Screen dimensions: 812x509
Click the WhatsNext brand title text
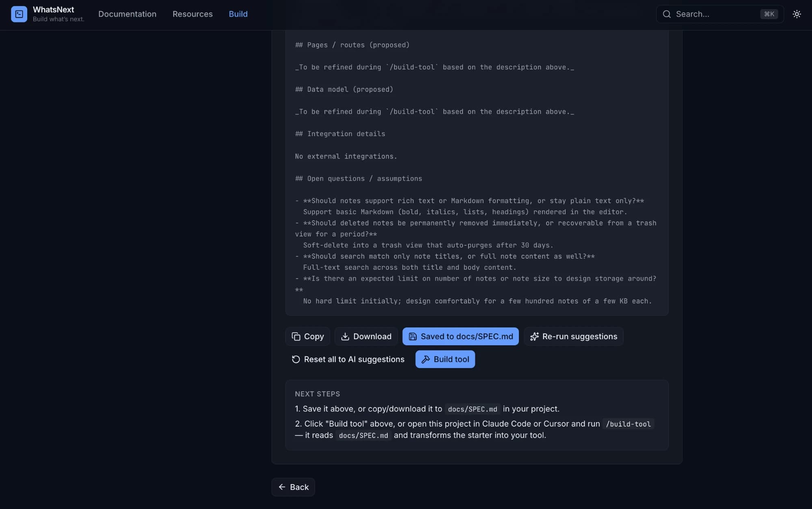[54, 10]
